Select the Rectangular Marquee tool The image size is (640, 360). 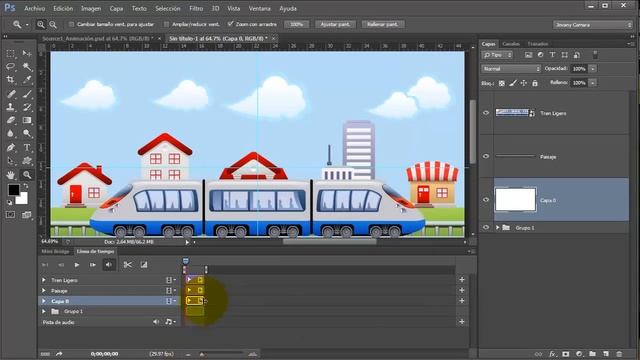11,53
